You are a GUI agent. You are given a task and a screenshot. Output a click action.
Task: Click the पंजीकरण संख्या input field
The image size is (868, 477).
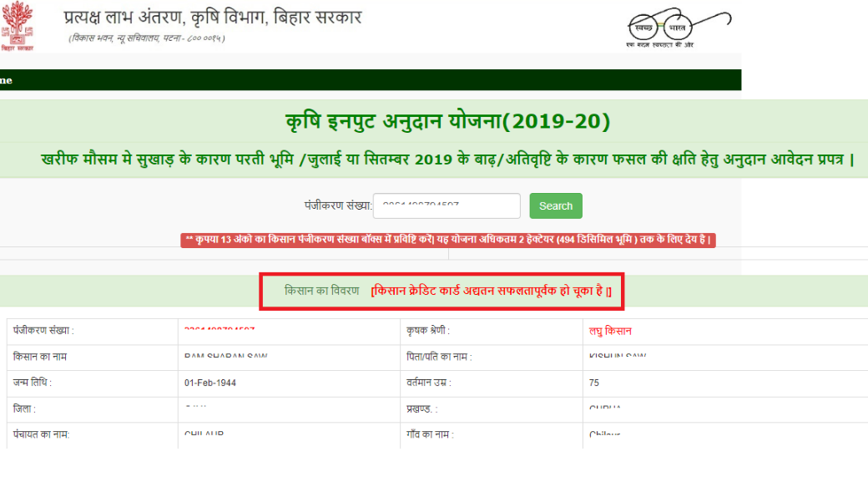[x=447, y=206]
